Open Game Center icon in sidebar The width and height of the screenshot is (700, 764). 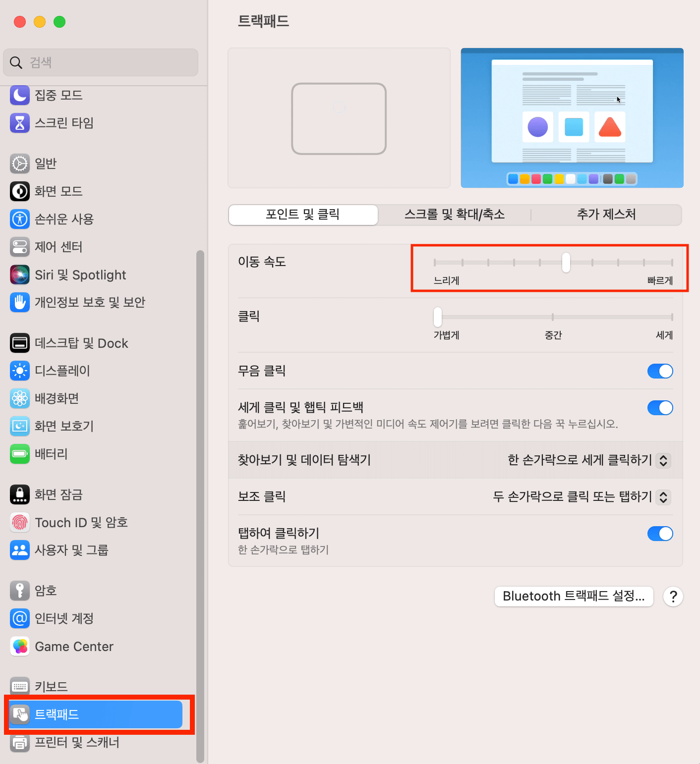tap(20, 646)
